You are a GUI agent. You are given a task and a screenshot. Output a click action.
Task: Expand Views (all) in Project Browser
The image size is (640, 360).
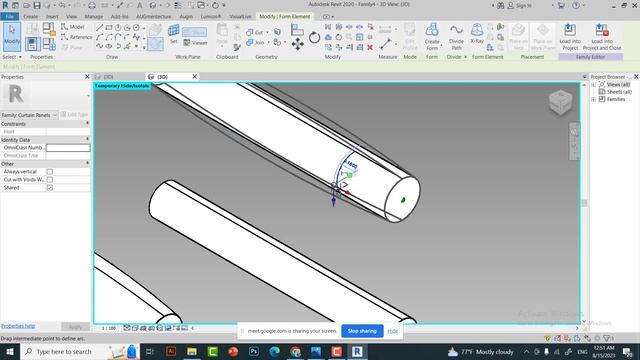click(x=594, y=84)
